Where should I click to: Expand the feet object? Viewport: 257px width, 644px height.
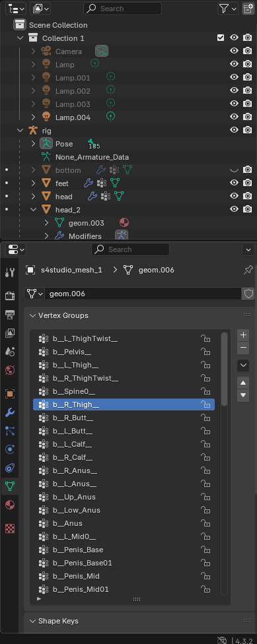33,183
